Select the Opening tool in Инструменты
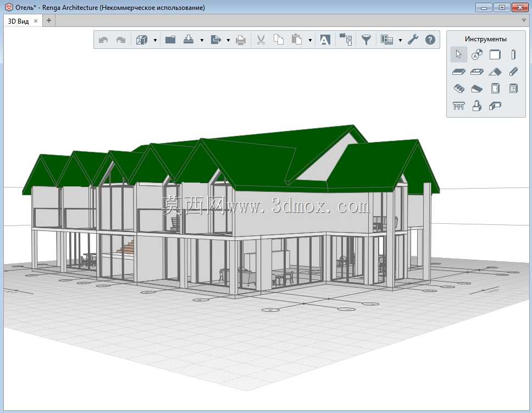The width and height of the screenshot is (532, 413). (x=477, y=71)
